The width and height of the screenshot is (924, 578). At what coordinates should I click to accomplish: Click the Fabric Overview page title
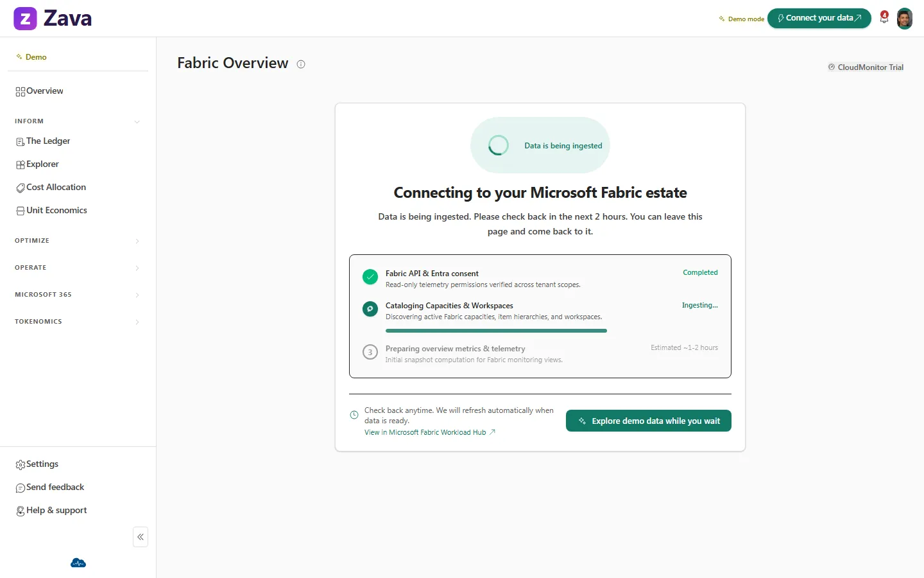tap(233, 63)
